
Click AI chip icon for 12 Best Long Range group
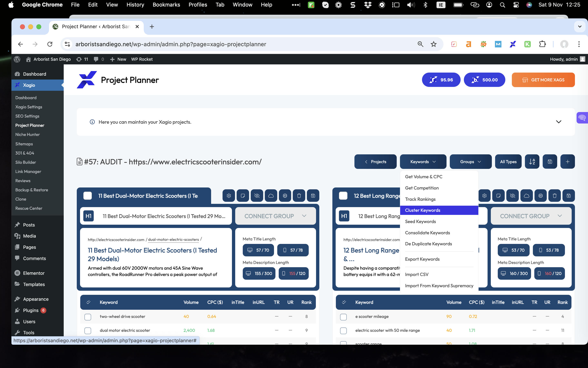click(x=541, y=196)
